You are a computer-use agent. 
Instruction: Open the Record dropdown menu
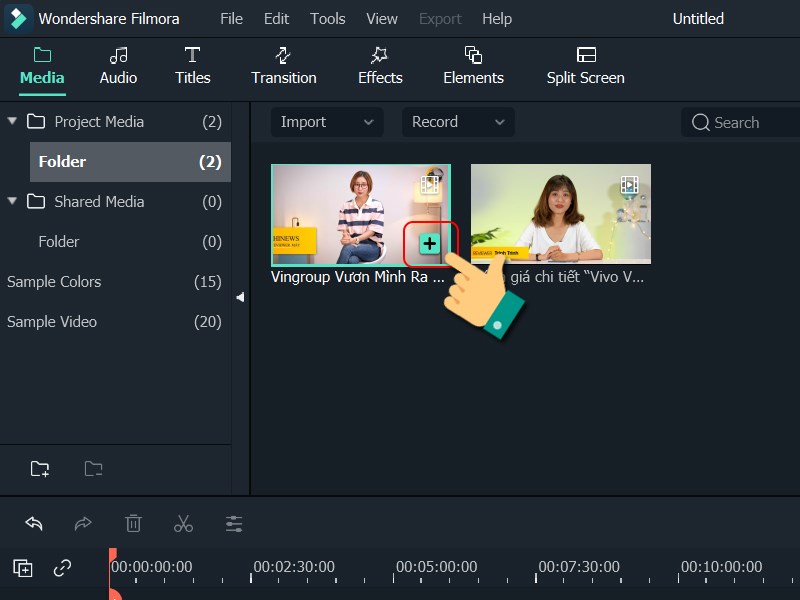click(x=457, y=122)
